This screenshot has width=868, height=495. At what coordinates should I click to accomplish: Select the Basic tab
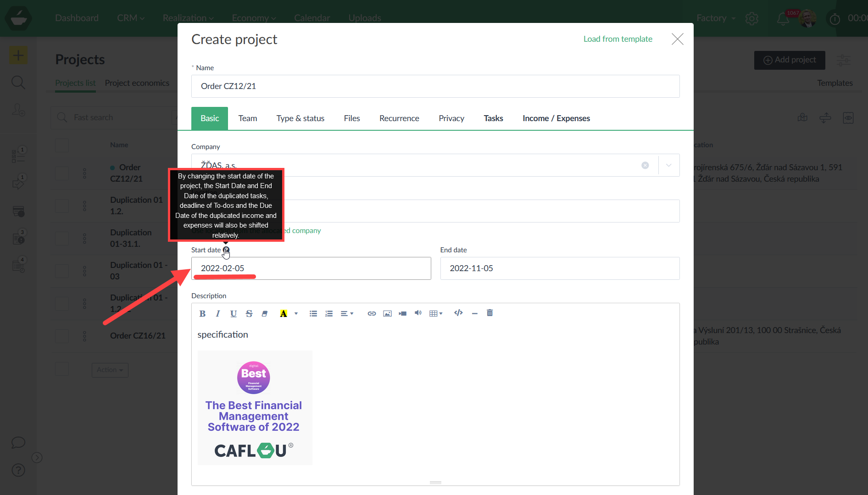210,118
